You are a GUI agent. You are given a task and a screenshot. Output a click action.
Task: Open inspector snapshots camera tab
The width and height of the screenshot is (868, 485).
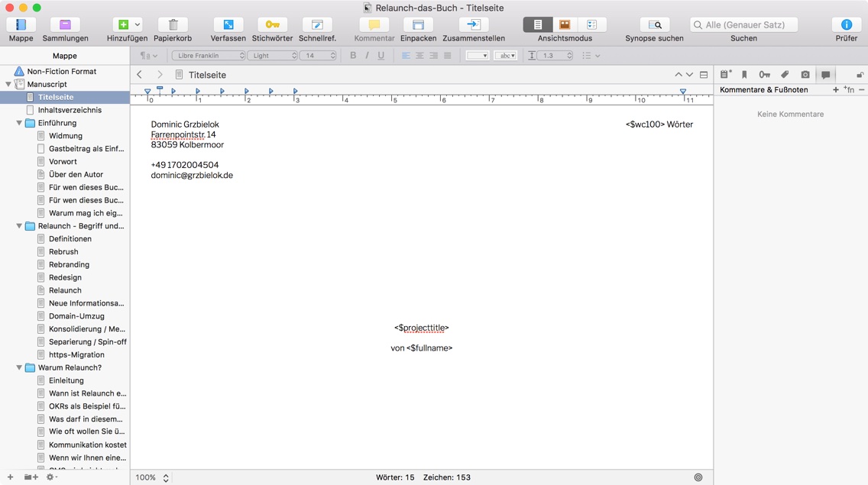pos(805,74)
